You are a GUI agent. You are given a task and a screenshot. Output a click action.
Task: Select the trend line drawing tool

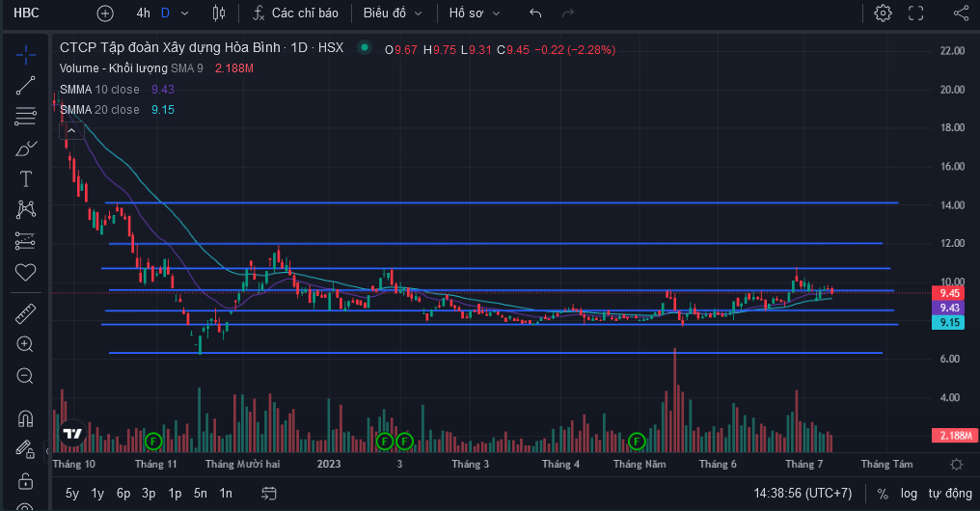click(26, 86)
